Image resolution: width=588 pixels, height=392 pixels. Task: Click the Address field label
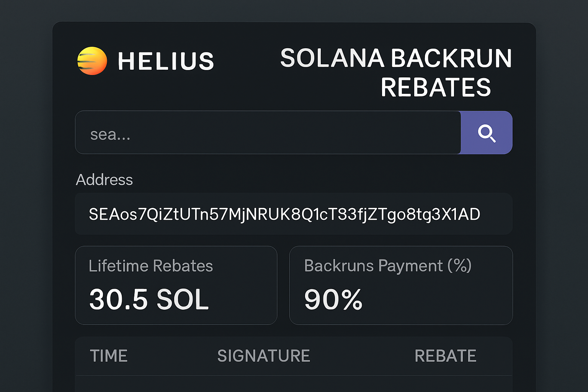click(104, 180)
